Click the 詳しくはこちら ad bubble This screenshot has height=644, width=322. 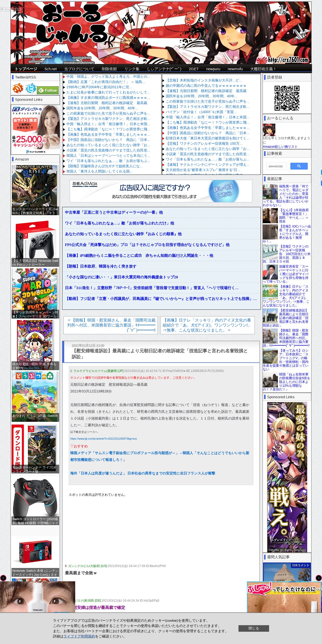tap(224, 191)
